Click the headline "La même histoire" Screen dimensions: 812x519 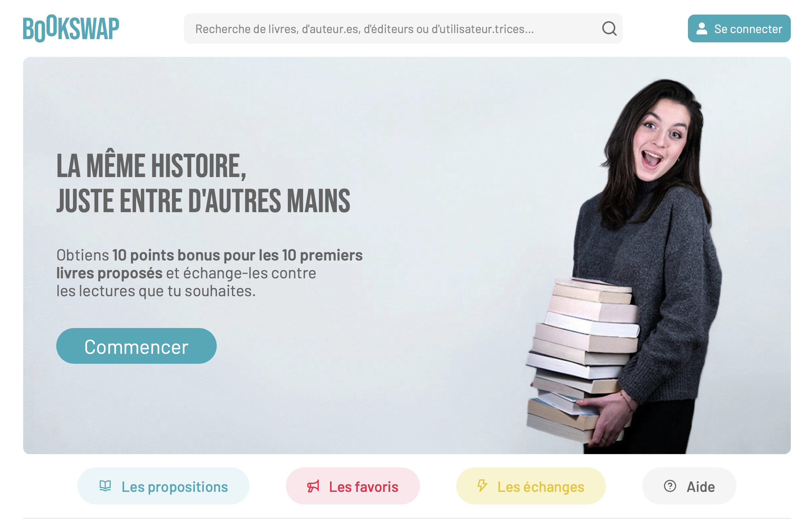click(152, 165)
